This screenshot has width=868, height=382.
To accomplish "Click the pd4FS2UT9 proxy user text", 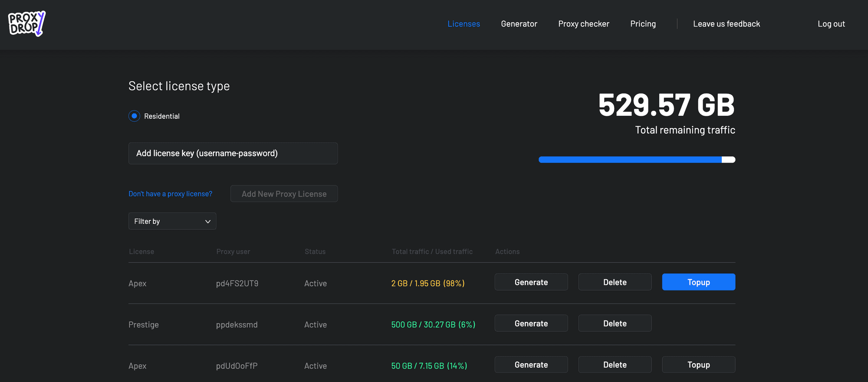I will click(237, 284).
